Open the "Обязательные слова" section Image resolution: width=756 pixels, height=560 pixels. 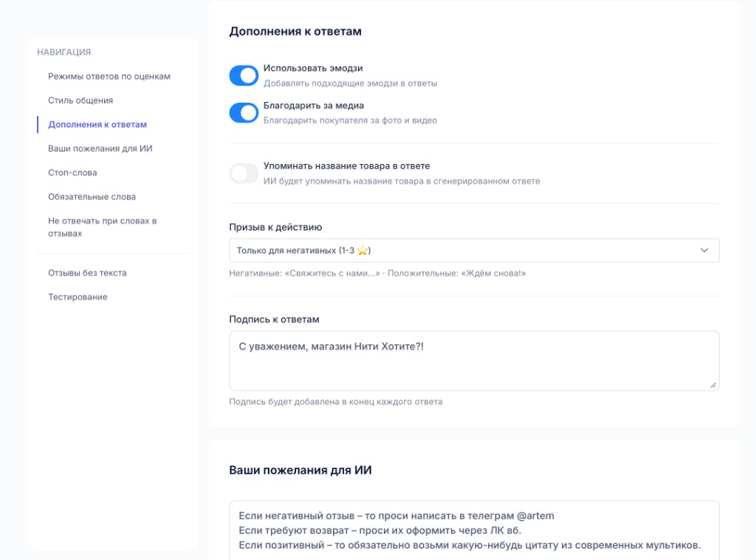pyautogui.click(x=92, y=197)
